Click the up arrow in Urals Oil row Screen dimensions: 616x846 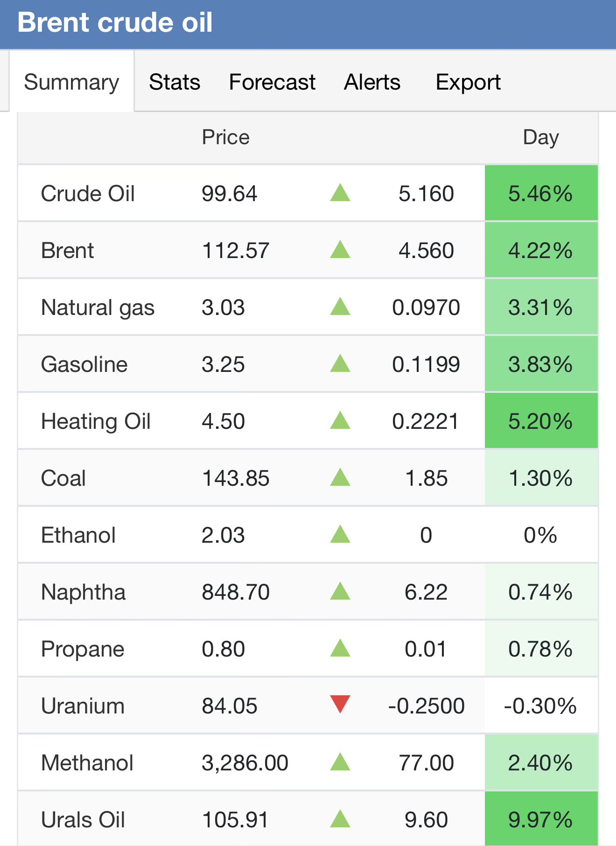(340, 819)
